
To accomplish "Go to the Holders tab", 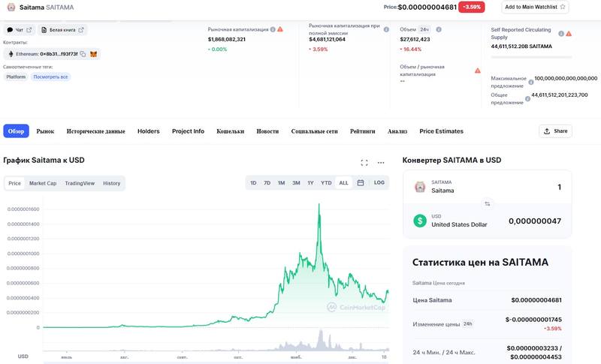I will tap(148, 131).
